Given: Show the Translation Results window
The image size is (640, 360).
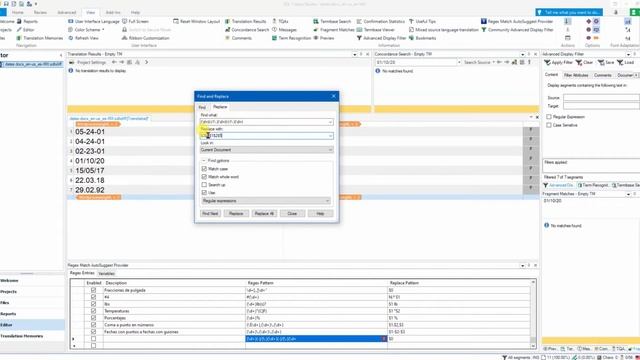Looking at the screenshot, I should tap(245, 21).
